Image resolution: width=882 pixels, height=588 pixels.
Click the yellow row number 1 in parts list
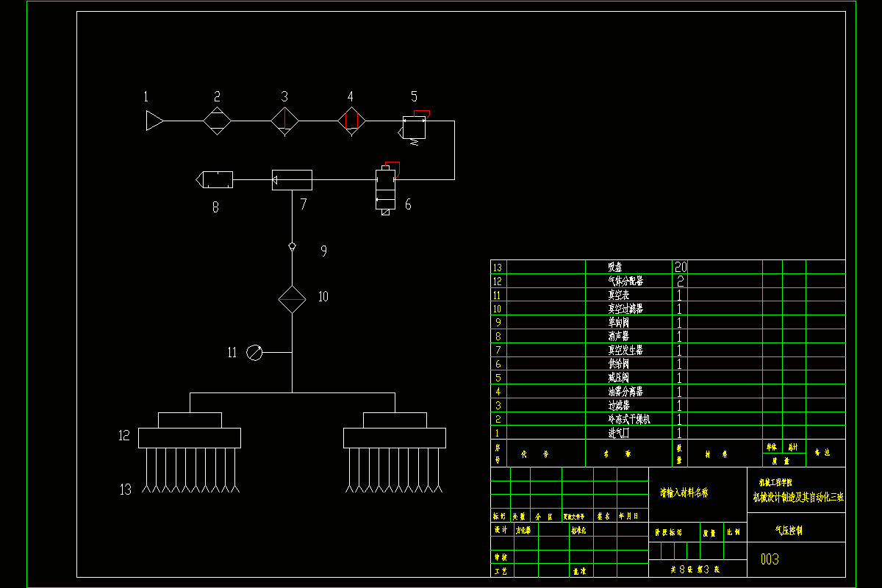pyautogui.click(x=498, y=434)
